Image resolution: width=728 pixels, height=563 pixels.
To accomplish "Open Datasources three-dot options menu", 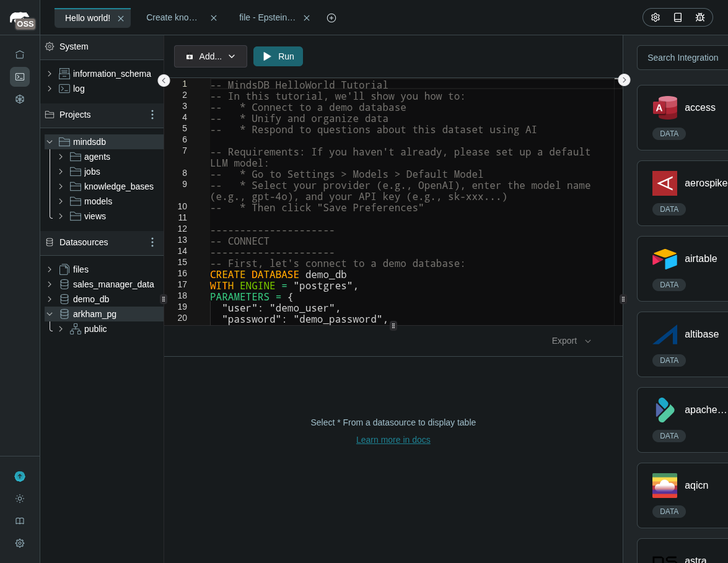I will 152,243.
